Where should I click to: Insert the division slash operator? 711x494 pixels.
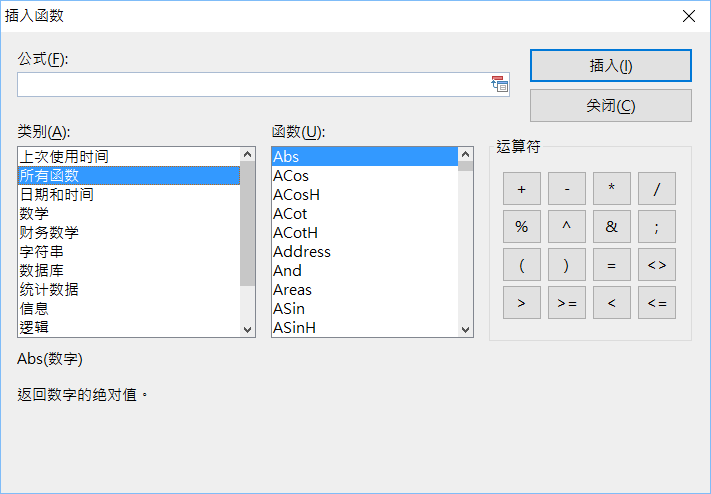pyautogui.click(x=656, y=189)
